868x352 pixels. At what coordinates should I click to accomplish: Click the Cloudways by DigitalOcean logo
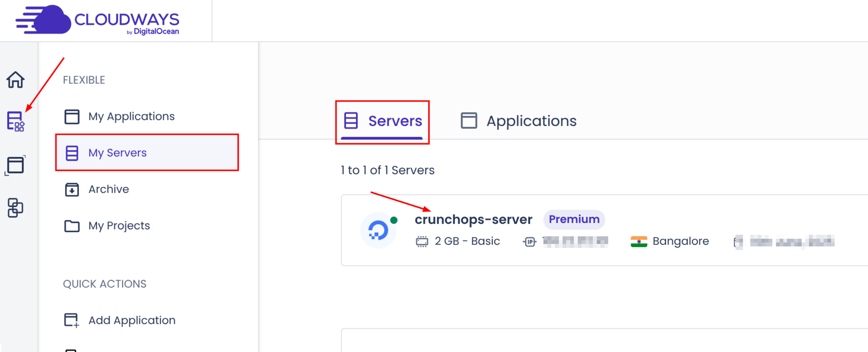(98, 20)
